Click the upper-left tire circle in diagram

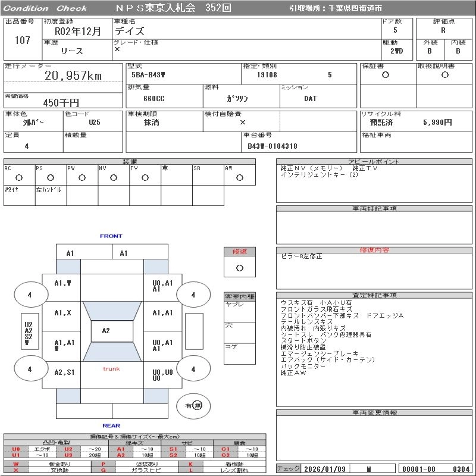pos(29,295)
